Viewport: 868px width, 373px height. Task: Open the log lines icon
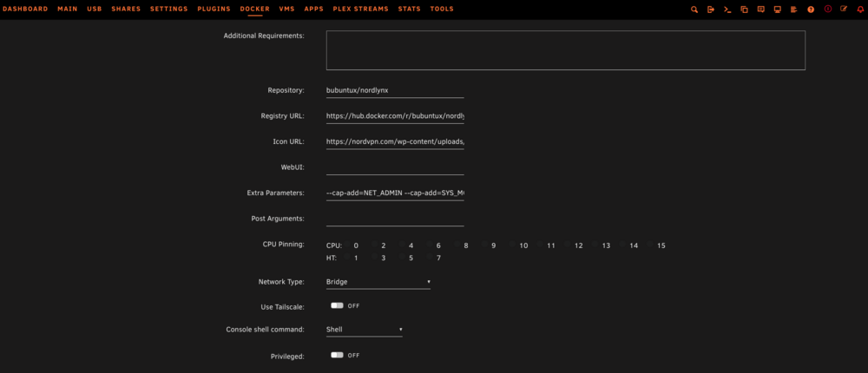[x=794, y=10]
